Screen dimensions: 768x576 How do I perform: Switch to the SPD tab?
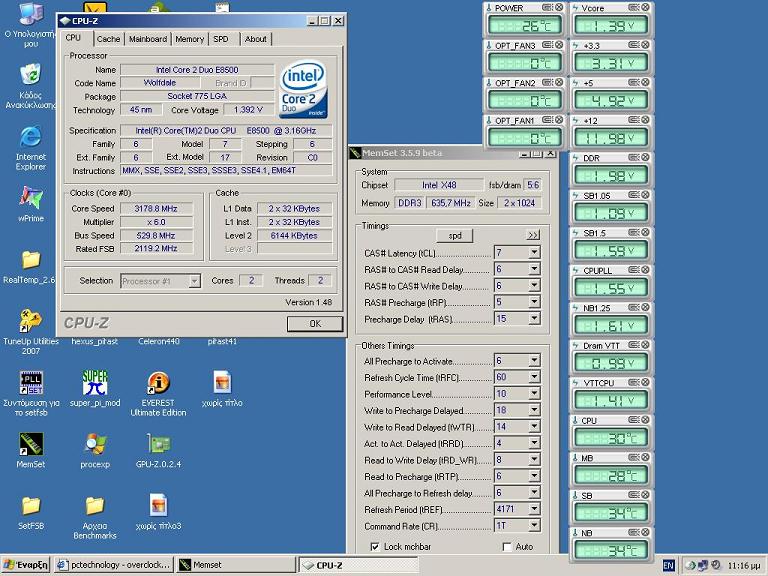click(221, 39)
